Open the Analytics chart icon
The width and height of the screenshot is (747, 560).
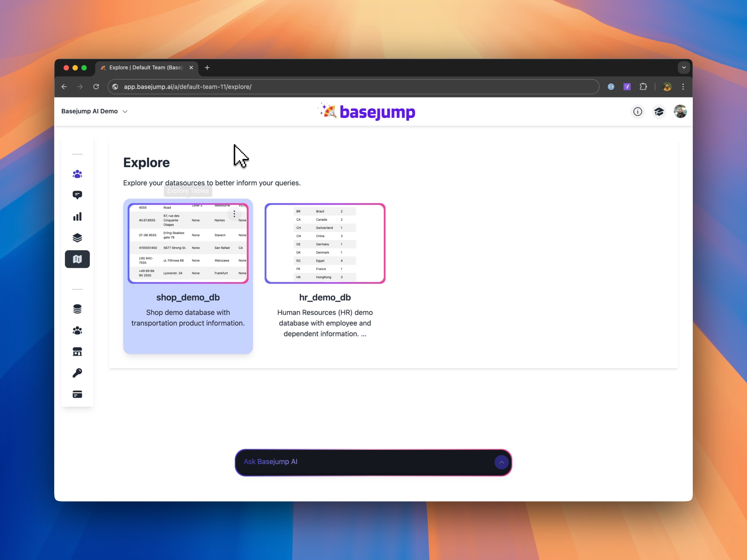(78, 216)
